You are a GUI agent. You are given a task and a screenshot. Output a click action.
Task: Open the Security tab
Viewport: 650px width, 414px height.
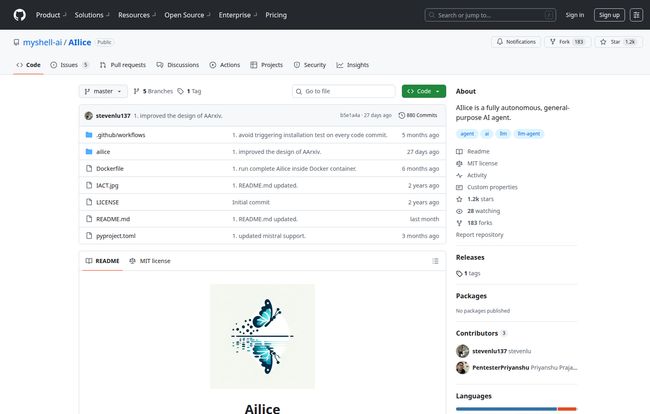(x=310, y=65)
